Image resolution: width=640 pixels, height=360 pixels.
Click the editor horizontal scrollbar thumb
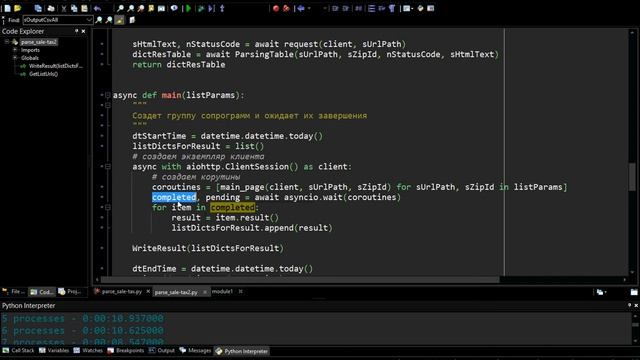(x=300, y=280)
